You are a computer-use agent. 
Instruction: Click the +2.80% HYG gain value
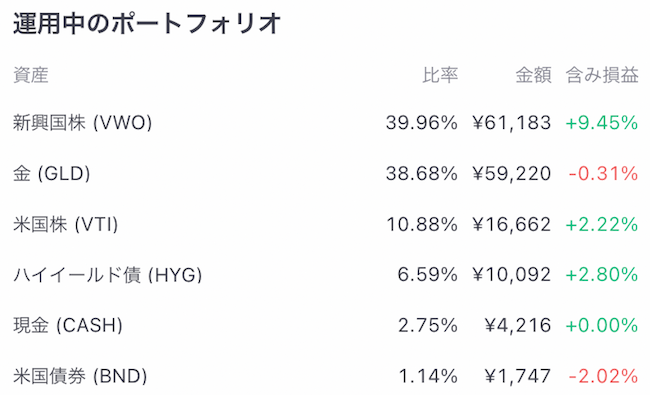point(601,275)
